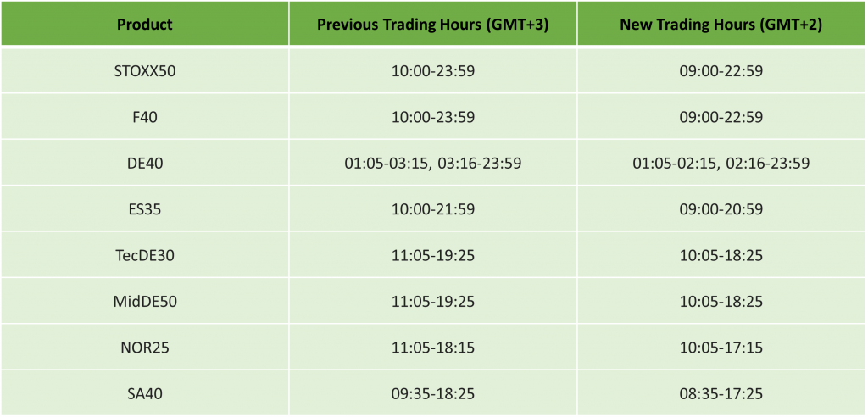
Task: Select the NOR25 product cell
Action: tap(145, 347)
